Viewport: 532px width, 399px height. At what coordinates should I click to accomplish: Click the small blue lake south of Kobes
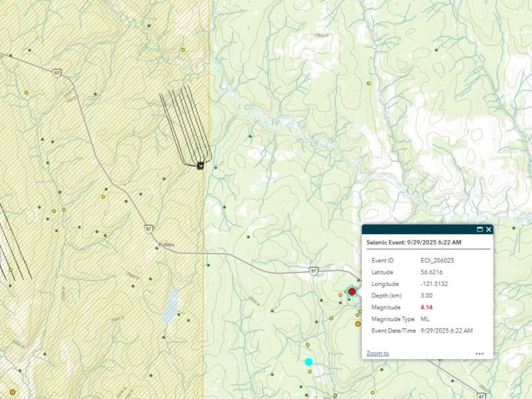pos(170,307)
